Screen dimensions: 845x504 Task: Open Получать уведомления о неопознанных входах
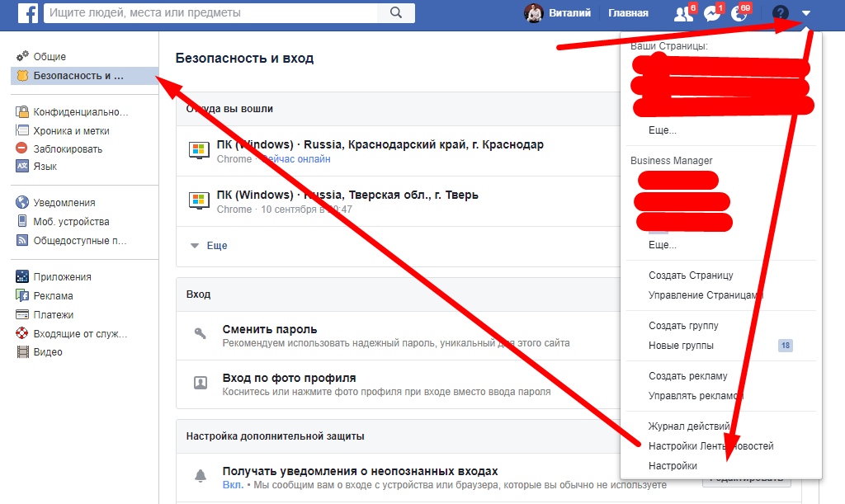coord(360,471)
